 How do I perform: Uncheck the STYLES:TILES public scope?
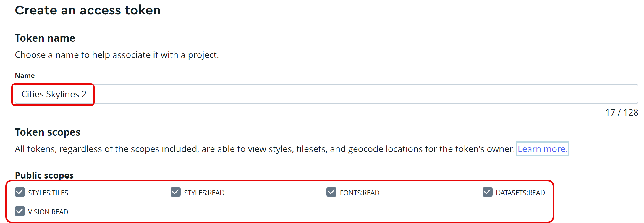(20, 193)
